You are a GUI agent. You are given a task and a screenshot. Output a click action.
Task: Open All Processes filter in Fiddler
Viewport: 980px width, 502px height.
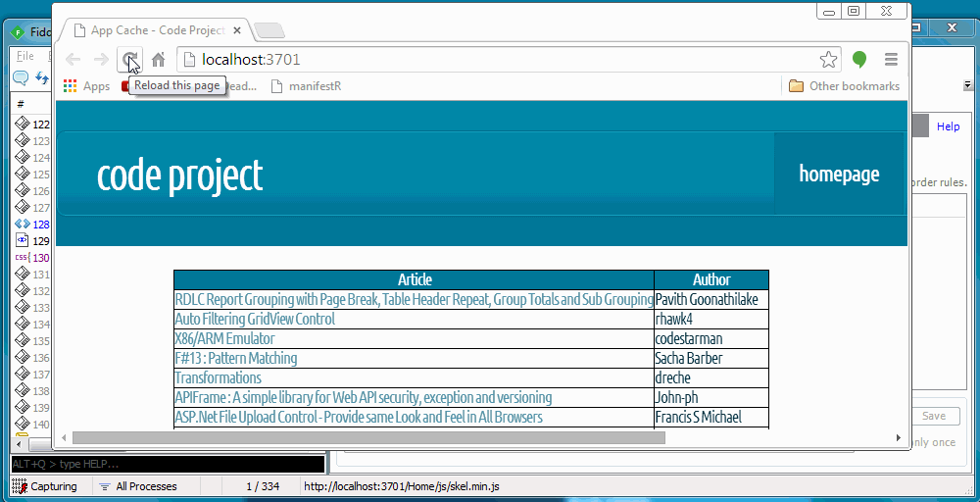click(x=139, y=486)
